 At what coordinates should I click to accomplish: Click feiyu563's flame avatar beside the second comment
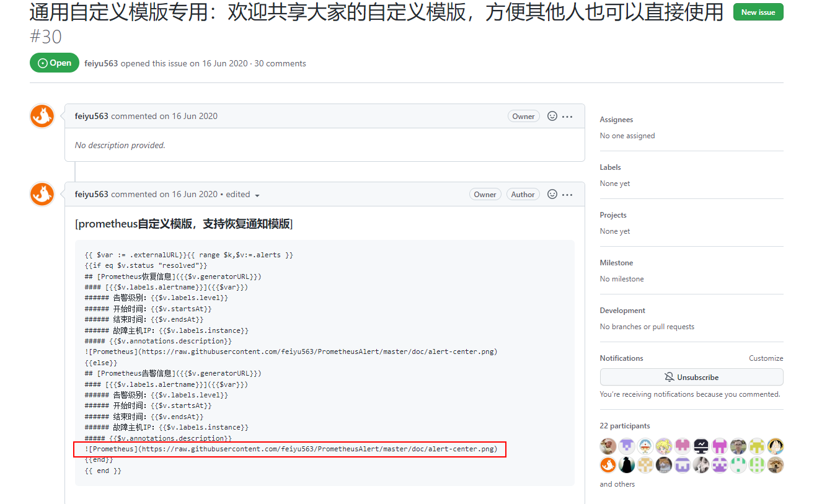click(42, 194)
